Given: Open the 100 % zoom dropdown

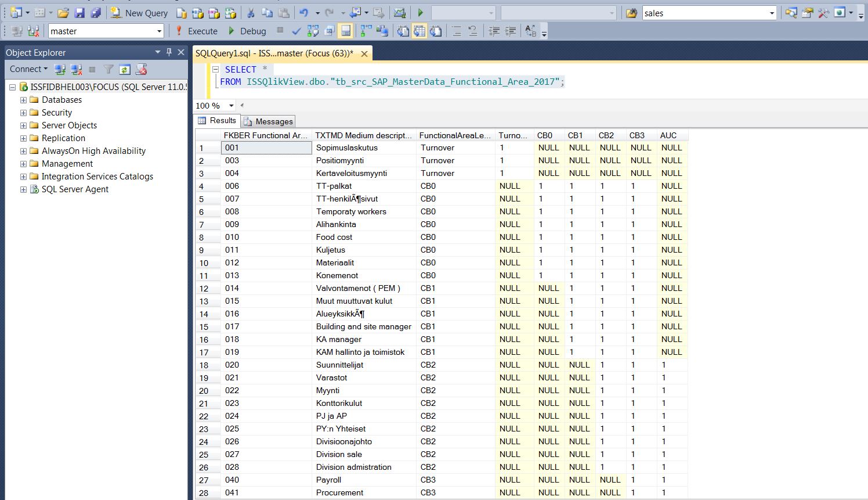Looking at the screenshot, I should tap(231, 106).
